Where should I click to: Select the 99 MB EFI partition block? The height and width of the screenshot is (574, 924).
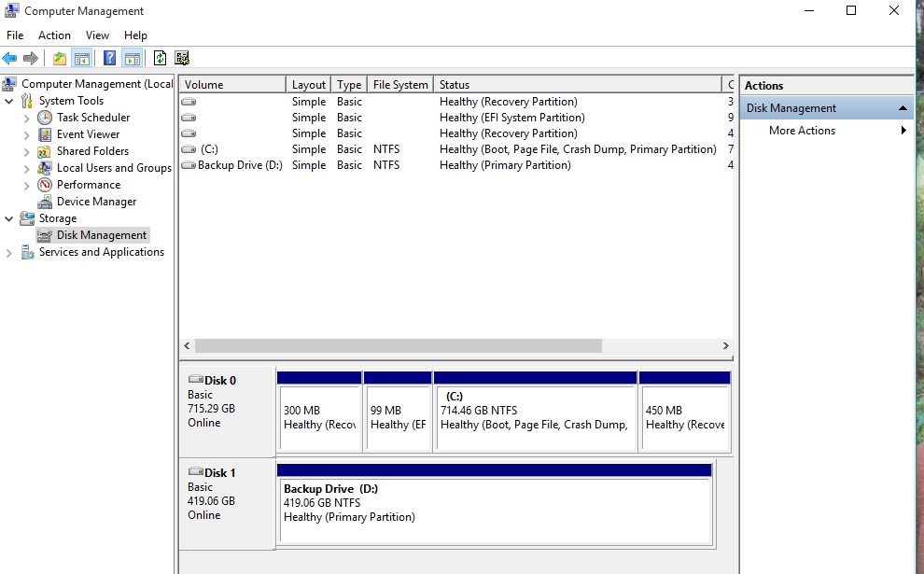coord(398,412)
